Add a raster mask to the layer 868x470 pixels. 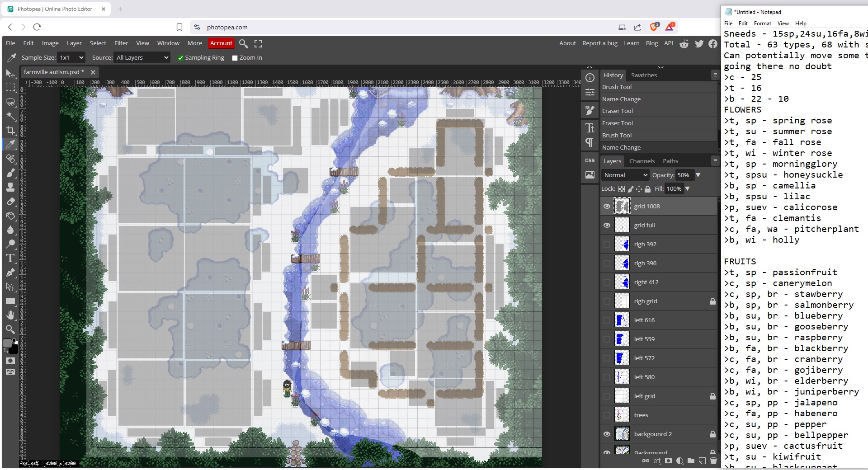point(668,461)
